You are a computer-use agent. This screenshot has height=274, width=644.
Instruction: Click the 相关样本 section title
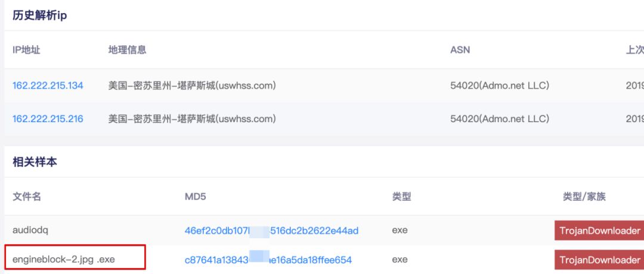pyautogui.click(x=35, y=162)
